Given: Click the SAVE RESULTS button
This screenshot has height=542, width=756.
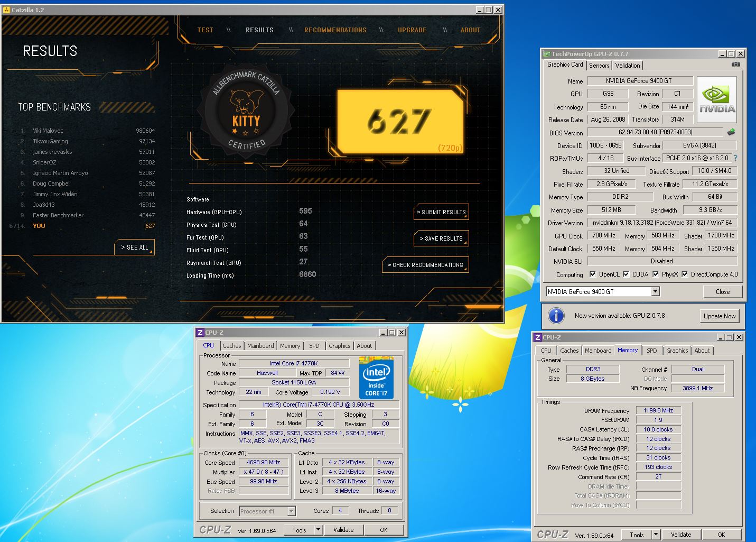Looking at the screenshot, I should [441, 238].
